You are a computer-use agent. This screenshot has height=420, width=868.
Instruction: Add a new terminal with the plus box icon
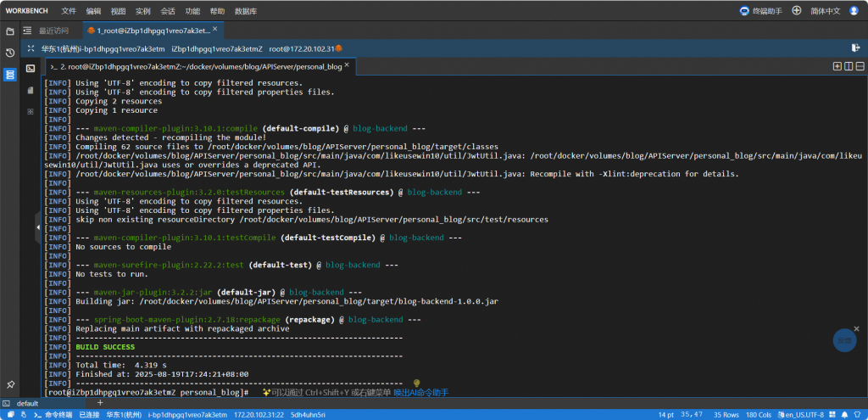837,66
